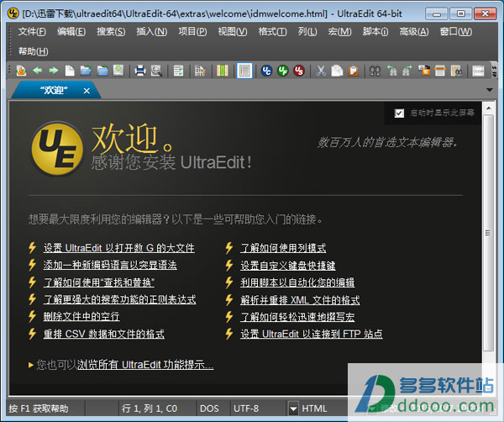Image resolution: width=504 pixels, height=422 pixels.
Task: Open the 搜索(S) menu
Action: (x=111, y=31)
